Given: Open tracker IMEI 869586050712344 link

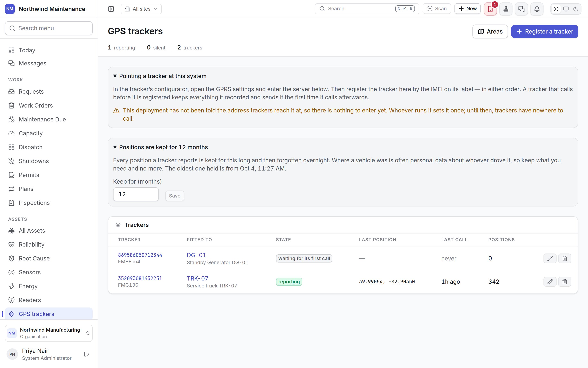Looking at the screenshot, I should click(x=140, y=255).
